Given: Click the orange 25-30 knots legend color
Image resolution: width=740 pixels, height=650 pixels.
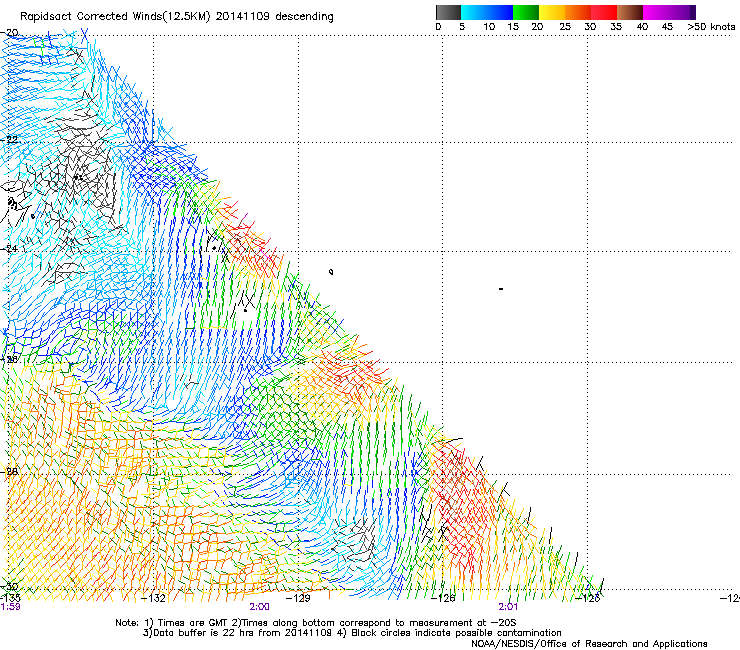Looking at the screenshot, I should tap(578, 12).
